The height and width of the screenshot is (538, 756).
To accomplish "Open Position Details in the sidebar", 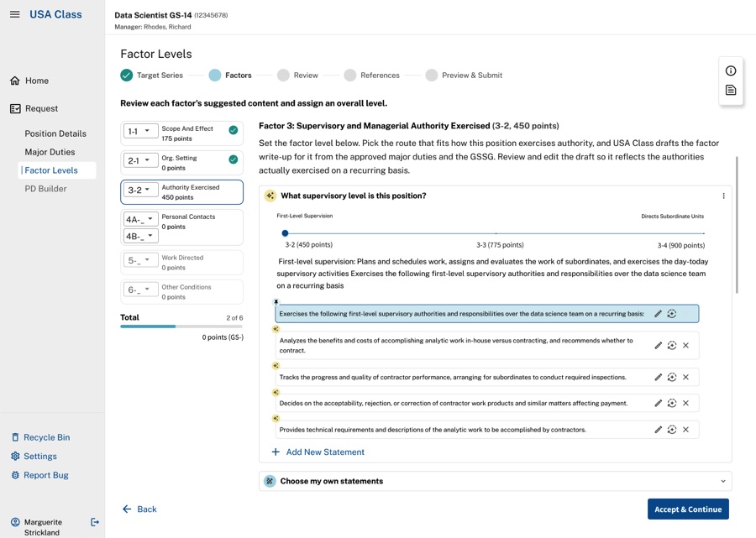I will (x=55, y=133).
